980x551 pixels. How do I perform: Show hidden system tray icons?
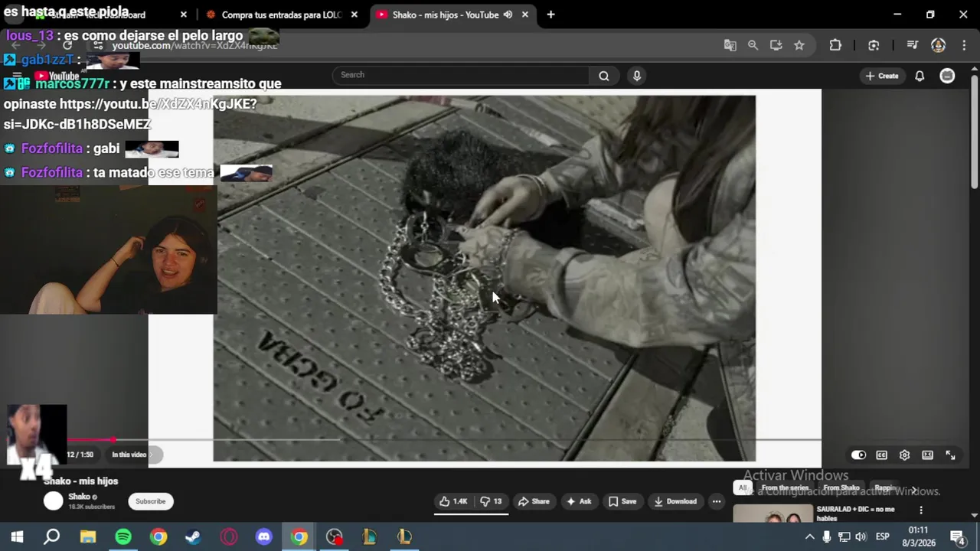point(809,536)
